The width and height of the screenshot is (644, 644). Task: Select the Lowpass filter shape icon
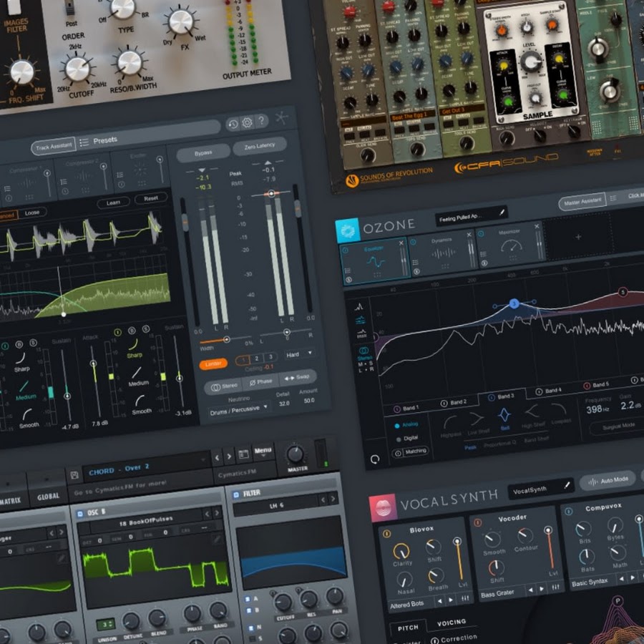pos(559,409)
